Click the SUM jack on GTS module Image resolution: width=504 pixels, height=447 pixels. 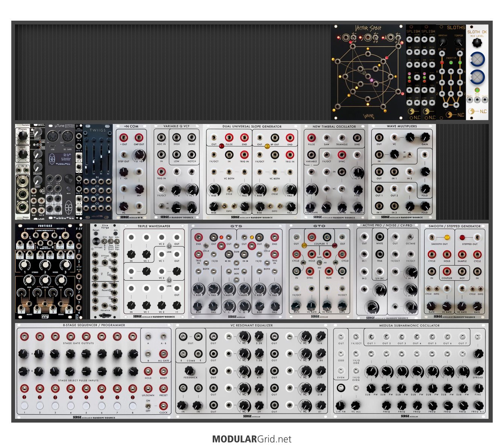(x=236, y=246)
